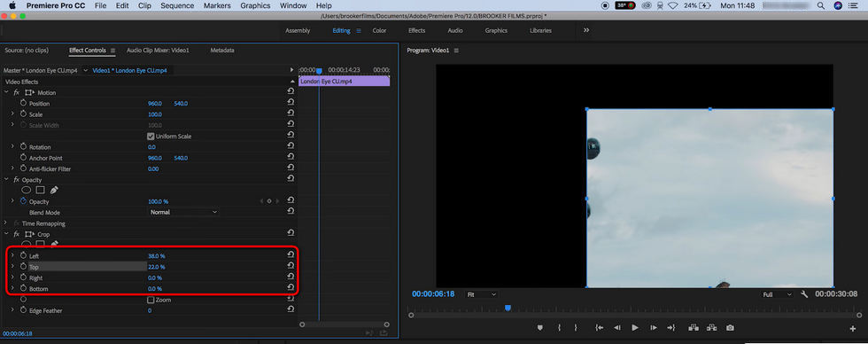Open the Sequence menu
The image size is (868, 344).
click(177, 5)
